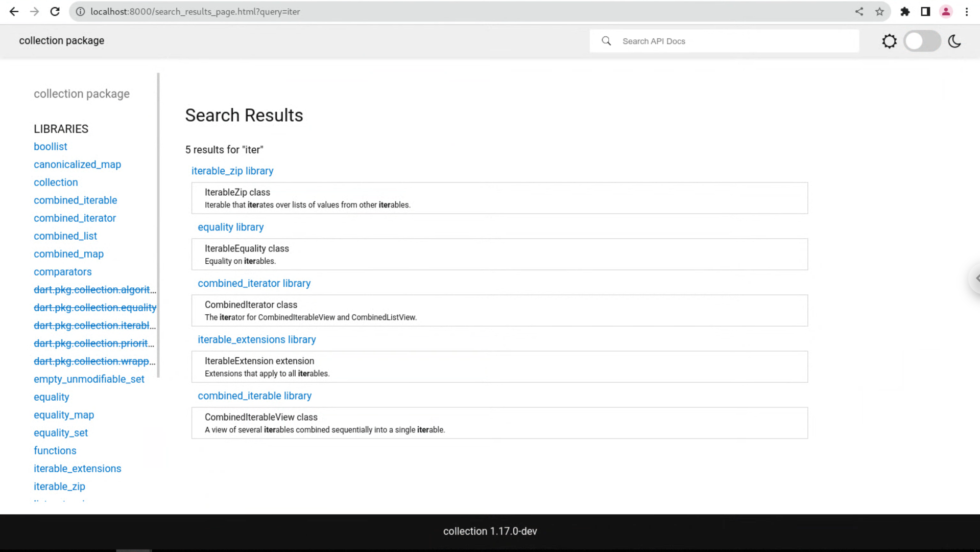This screenshot has height=552, width=980.
Task: Open the browser extensions puzzle icon
Action: tap(904, 11)
